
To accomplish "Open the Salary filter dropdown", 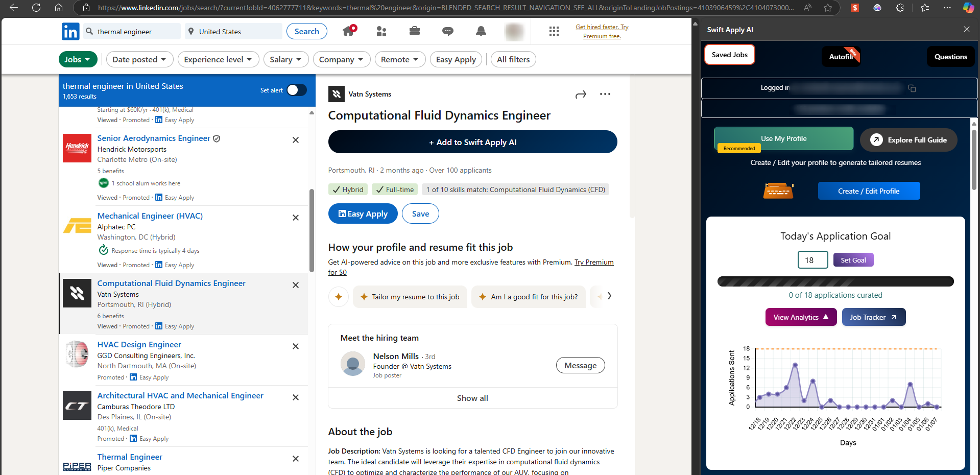I will [x=286, y=59].
